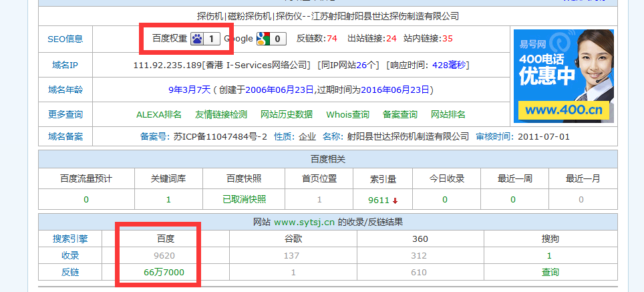Click the 出站链接 count 24
644x292 pixels.
[x=391, y=39]
